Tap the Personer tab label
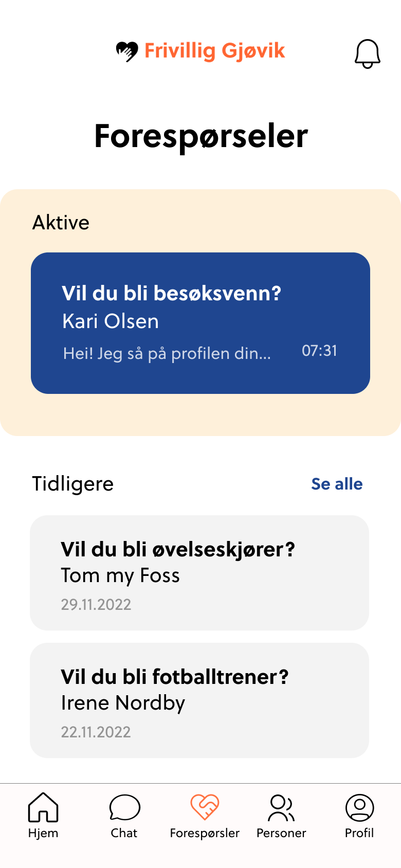This screenshot has height=868, width=401. 281,833
